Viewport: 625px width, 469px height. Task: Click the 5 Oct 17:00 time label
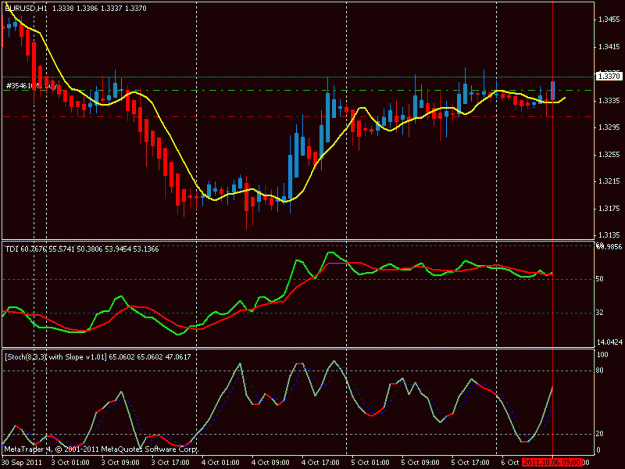[x=470, y=463]
